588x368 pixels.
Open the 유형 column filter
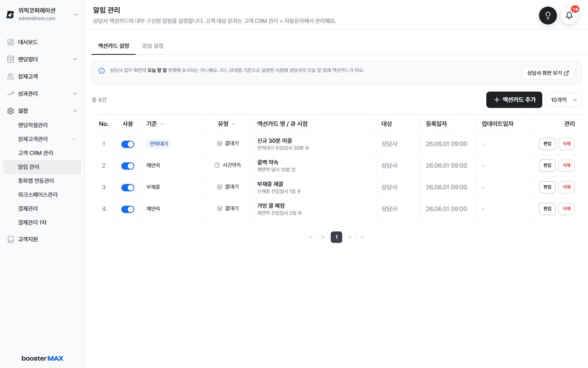coord(234,124)
